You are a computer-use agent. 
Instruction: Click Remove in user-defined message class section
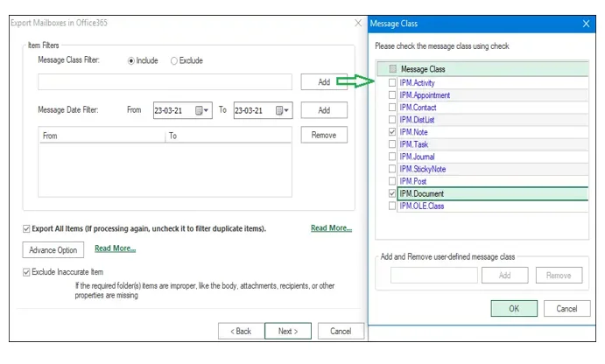[559, 276]
